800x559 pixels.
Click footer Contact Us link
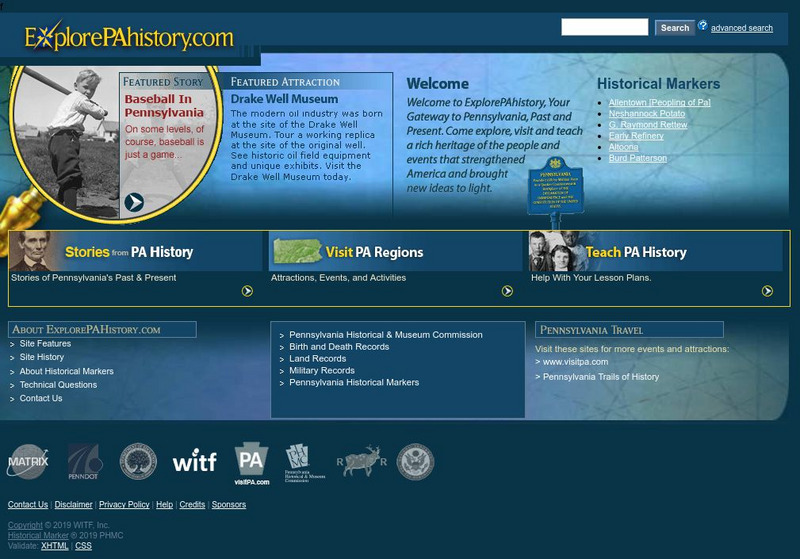coord(28,504)
